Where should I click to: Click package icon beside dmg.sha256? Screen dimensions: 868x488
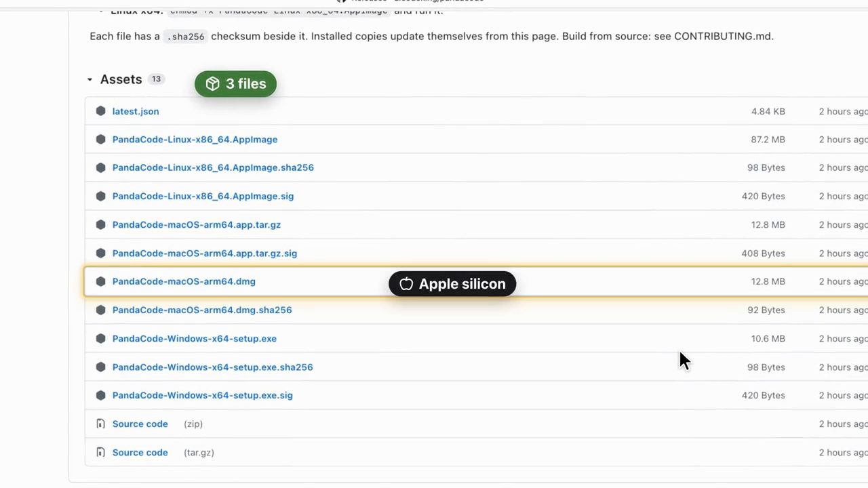[100, 310]
